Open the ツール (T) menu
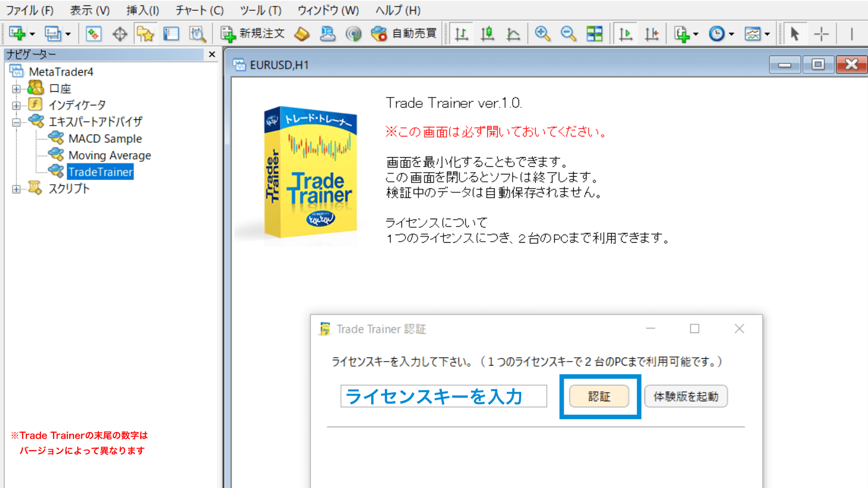Screen dimensions: 868x488 (x=260, y=10)
